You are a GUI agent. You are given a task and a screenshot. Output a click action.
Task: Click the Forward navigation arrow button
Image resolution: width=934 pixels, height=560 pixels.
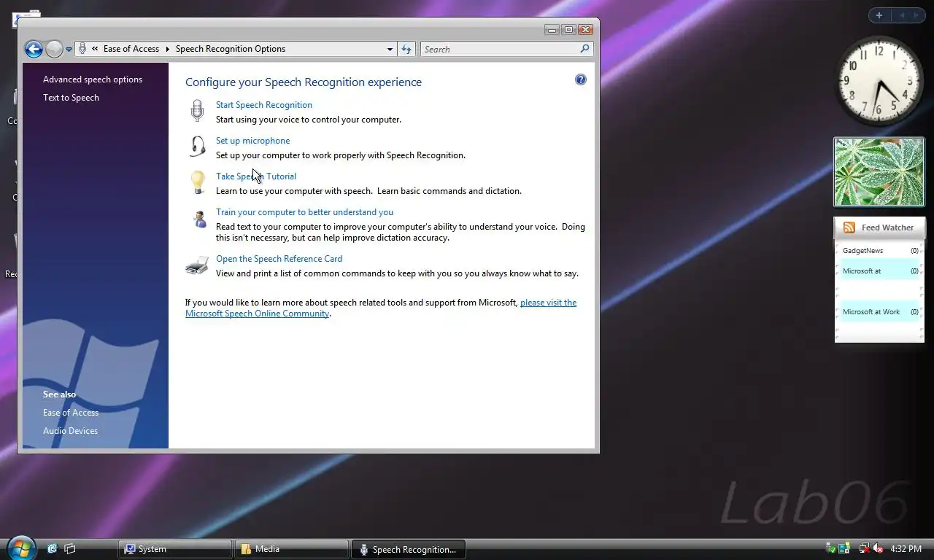pyautogui.click(x=54, y=49)
